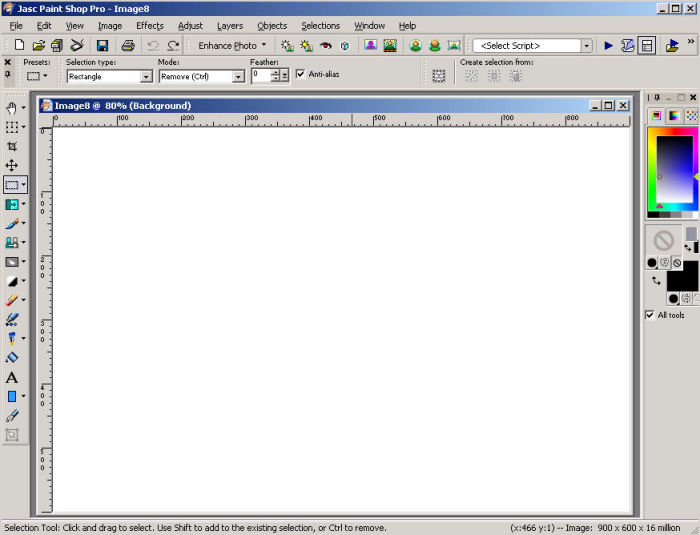Click the Feather value input field
The width and height of the screenshot is (700, 535).
coord(260,75)
